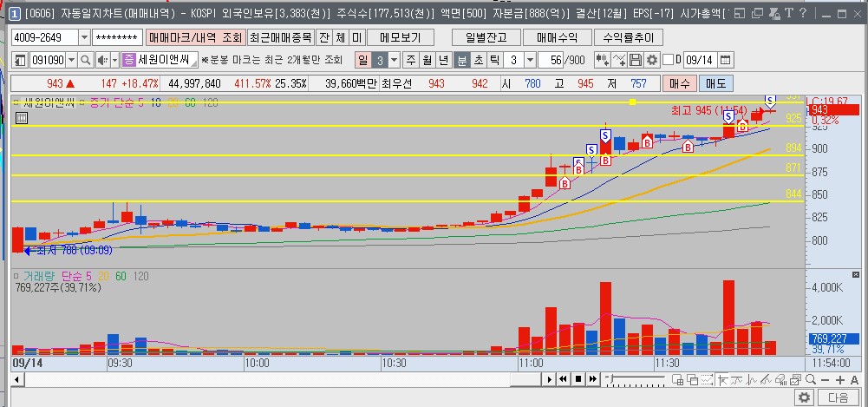Toggle the D checkbox beside date
Screen dimensions: 868x407
point(669,60)
